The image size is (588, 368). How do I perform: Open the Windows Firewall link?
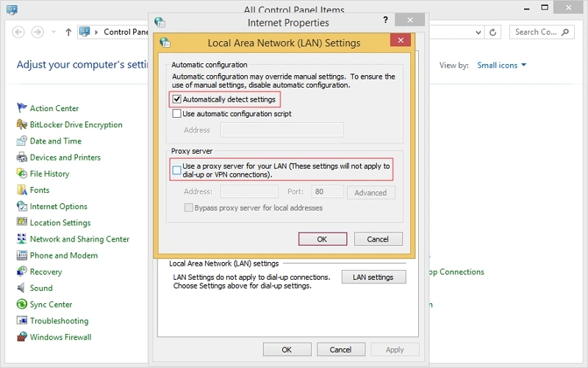coord(61,337)
